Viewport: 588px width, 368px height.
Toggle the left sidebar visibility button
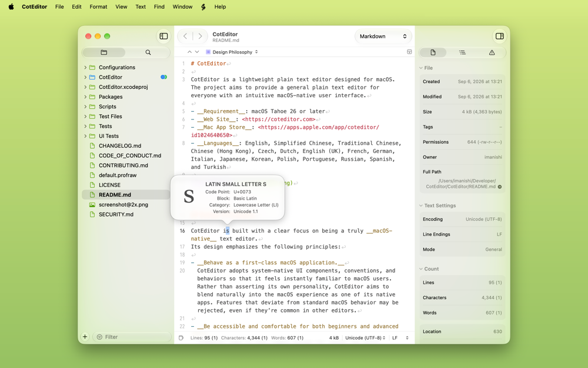pos(163,36)
